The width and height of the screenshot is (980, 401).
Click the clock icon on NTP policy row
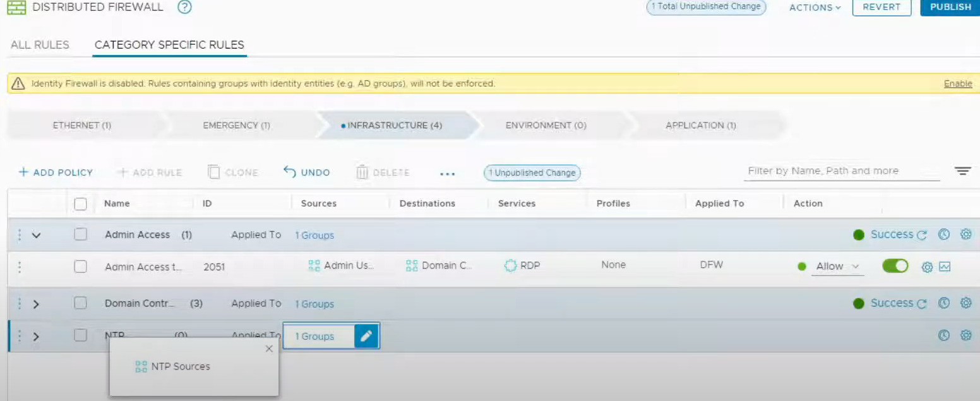[944, 336]
